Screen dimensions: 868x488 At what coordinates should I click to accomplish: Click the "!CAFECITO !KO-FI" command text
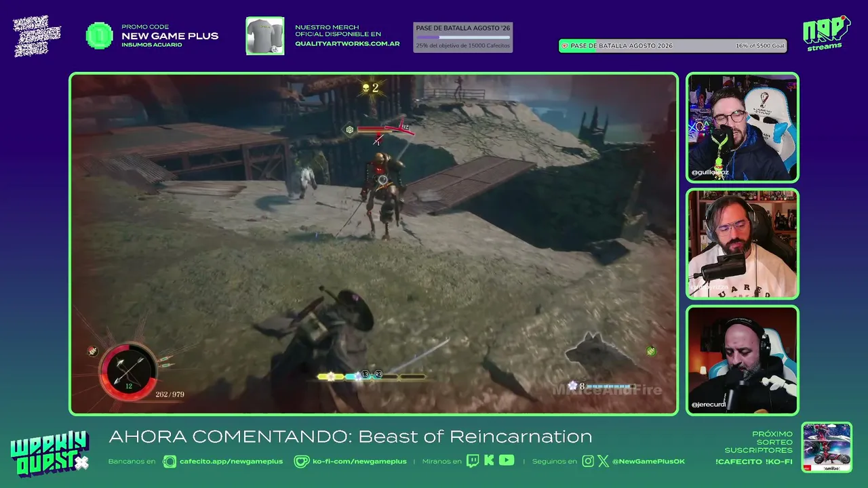(754, 462)
